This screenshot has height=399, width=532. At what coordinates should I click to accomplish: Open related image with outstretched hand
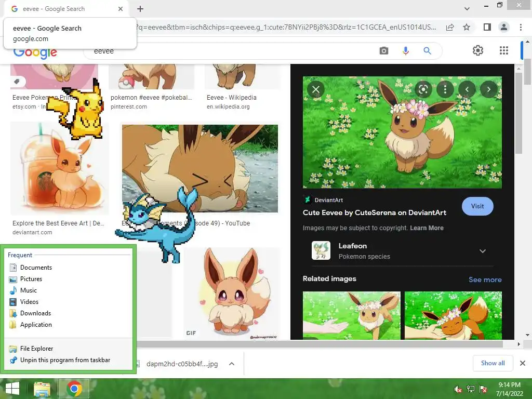352,315
